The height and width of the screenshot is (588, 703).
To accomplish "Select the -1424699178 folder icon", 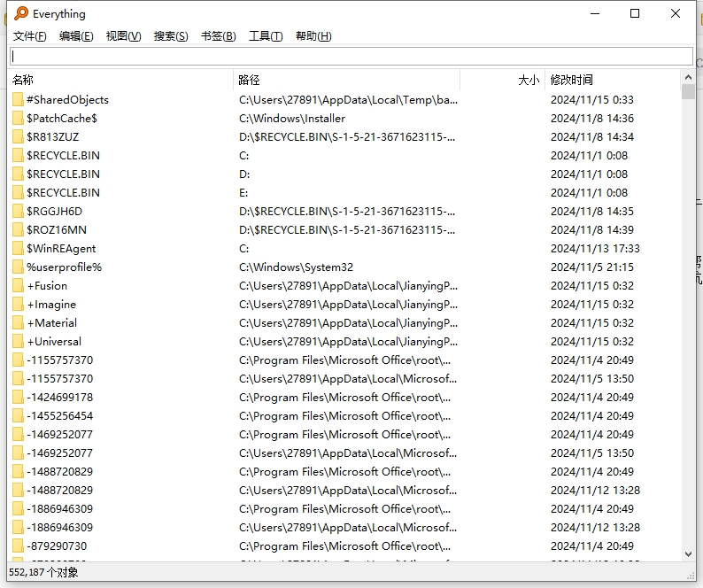I will 18,398.
